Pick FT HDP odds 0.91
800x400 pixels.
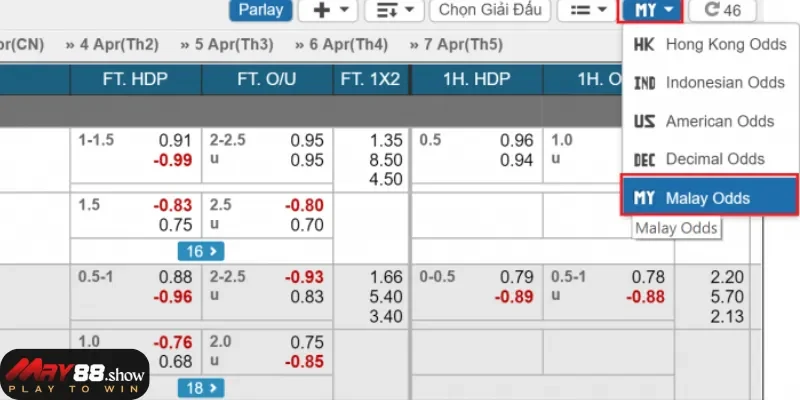pyautogui.click(x=175, y=140)
